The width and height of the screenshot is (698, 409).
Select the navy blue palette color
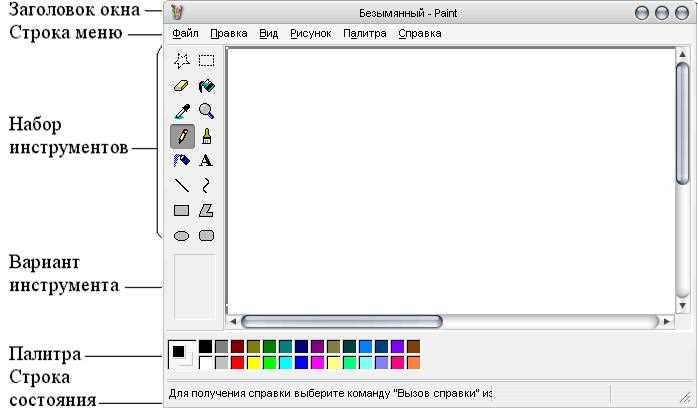point(301,346)
